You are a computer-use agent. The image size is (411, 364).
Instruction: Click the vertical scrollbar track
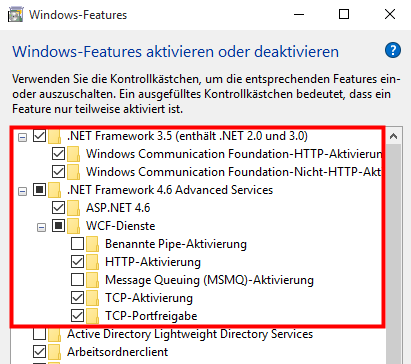[394, 254]
